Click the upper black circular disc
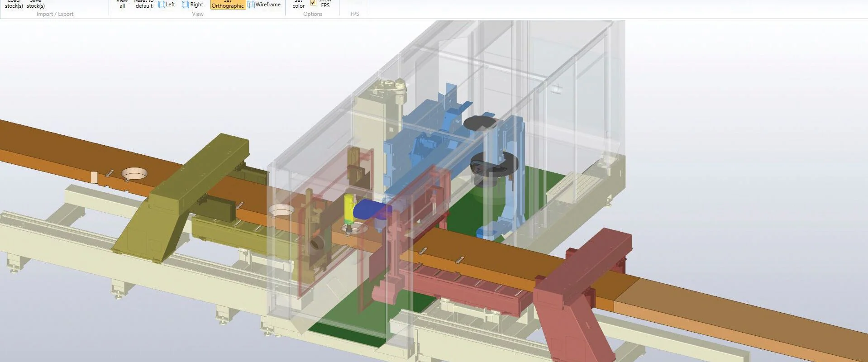Viewport: 868px width, 362px height. pos(480,123)
